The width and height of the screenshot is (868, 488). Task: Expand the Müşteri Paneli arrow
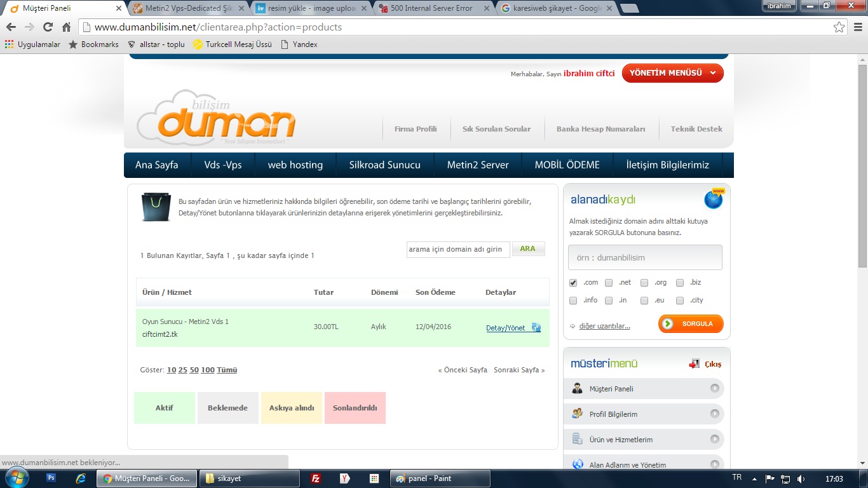(715, 388)
